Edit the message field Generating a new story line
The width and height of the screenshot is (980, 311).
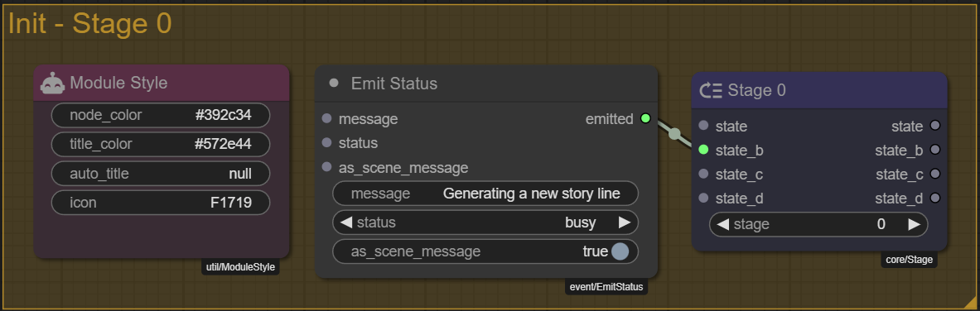point(485,194)
